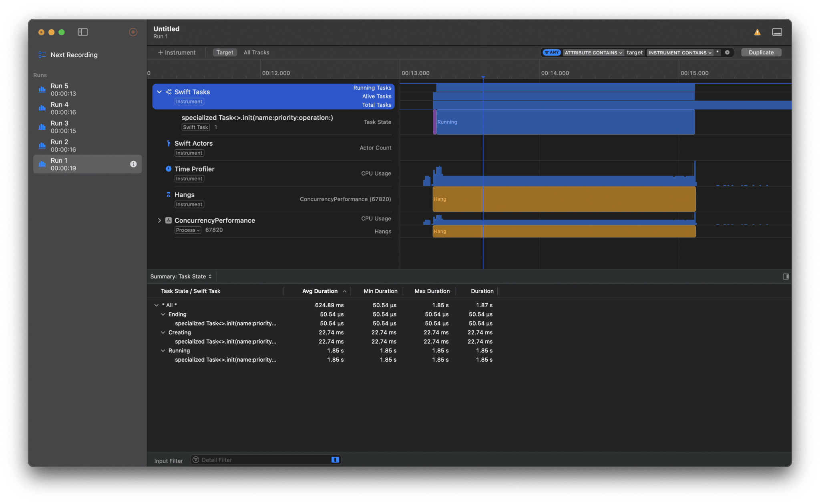Clear the track filter with x icon
The image size is (820, 504).
[x=727, y=52]
